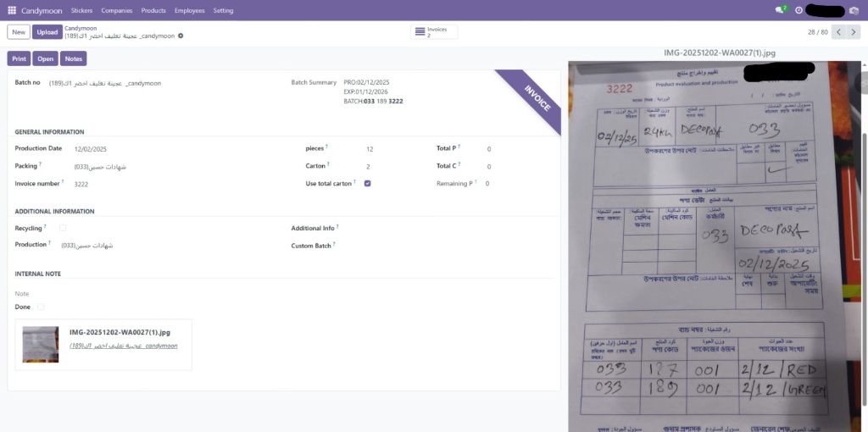Open the apps grid menu
868x432 pixels.
point(12,10)
